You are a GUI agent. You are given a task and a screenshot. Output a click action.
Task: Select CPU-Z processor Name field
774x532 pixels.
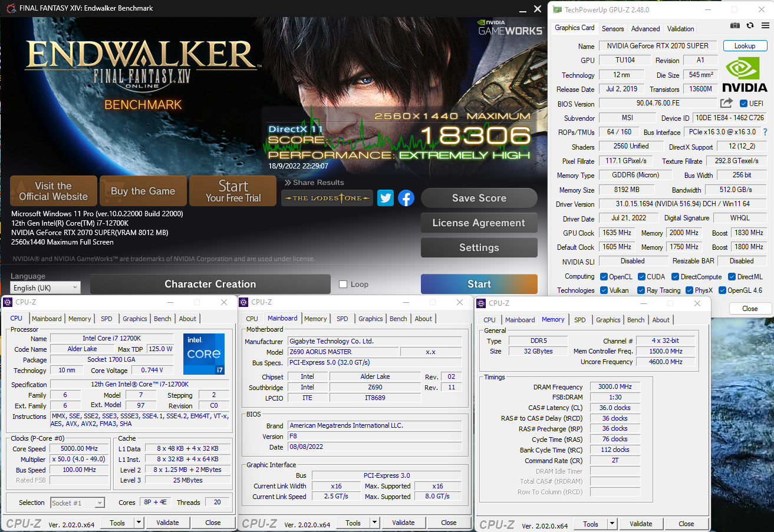pyautogui.click(x=112, y=338)
